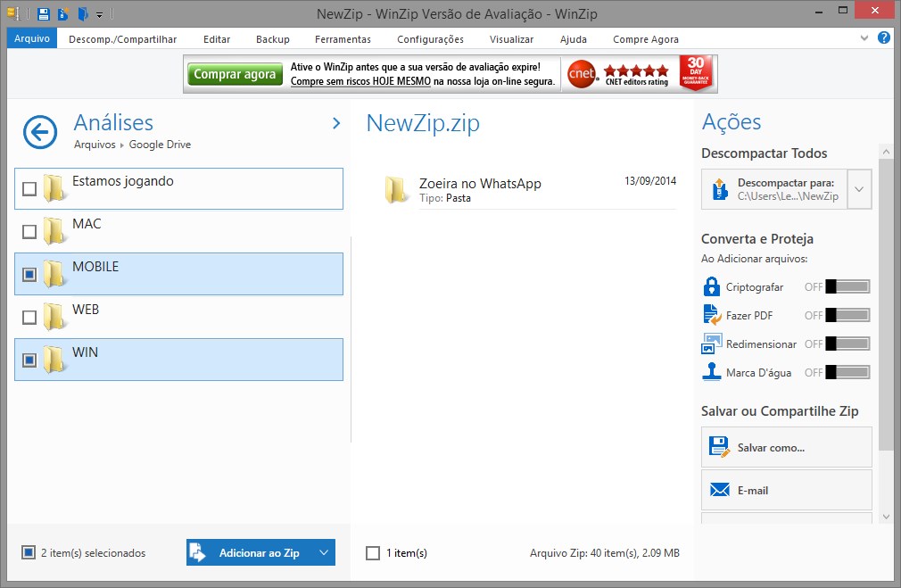Follow the Compre sem riscos HOJE MESMO link
This screenshot has height=588, width=901.
point(360,81)
